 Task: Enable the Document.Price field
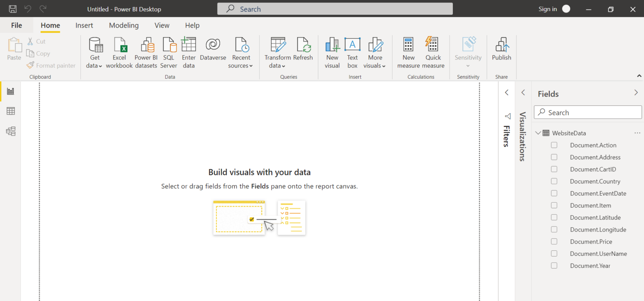(x=554, y=242)
